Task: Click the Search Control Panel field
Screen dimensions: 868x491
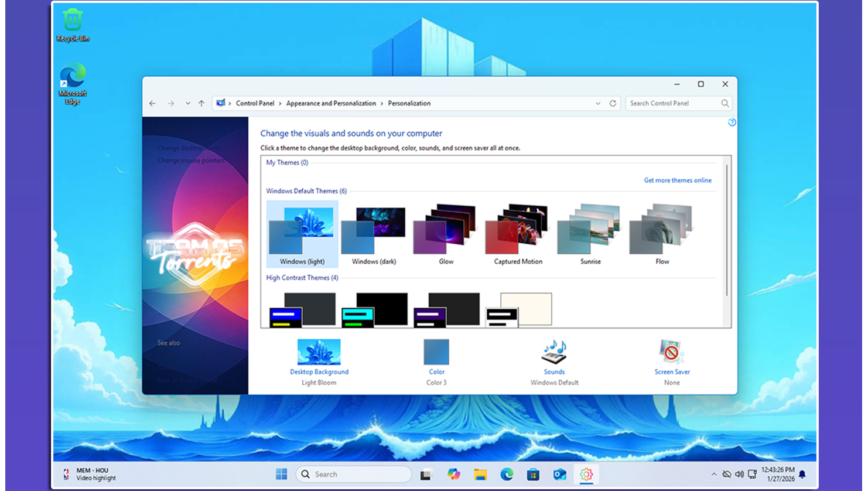Action: [674, 103]
